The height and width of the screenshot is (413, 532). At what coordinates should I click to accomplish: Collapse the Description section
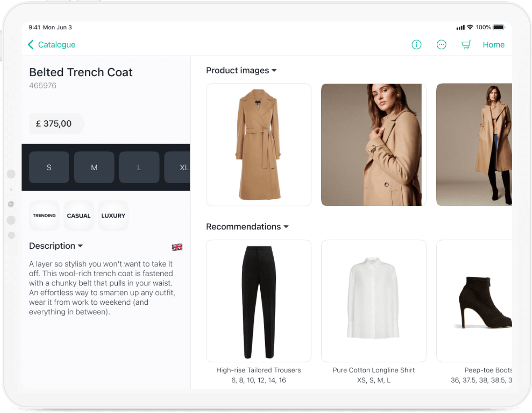point(80,246)
